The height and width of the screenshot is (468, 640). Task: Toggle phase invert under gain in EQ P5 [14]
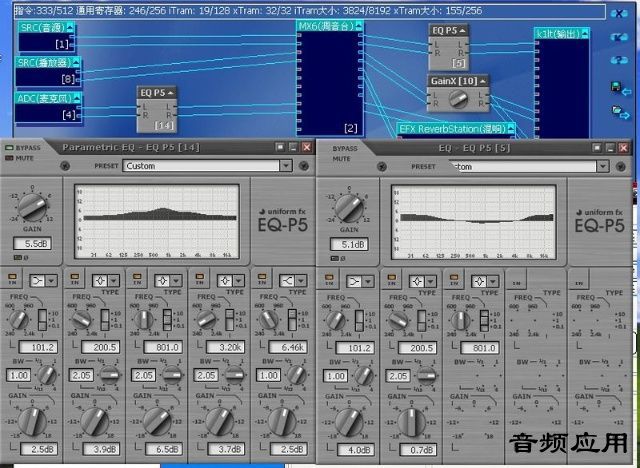(20, 257)
